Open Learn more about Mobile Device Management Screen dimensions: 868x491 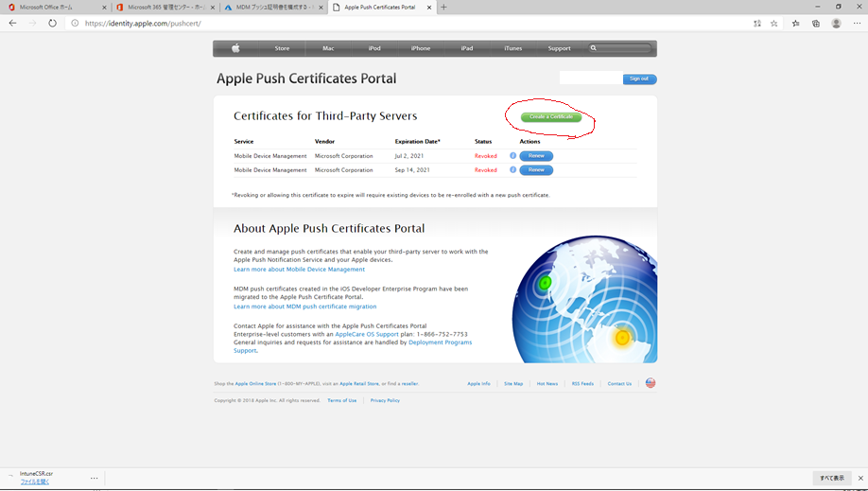[299, 270]
